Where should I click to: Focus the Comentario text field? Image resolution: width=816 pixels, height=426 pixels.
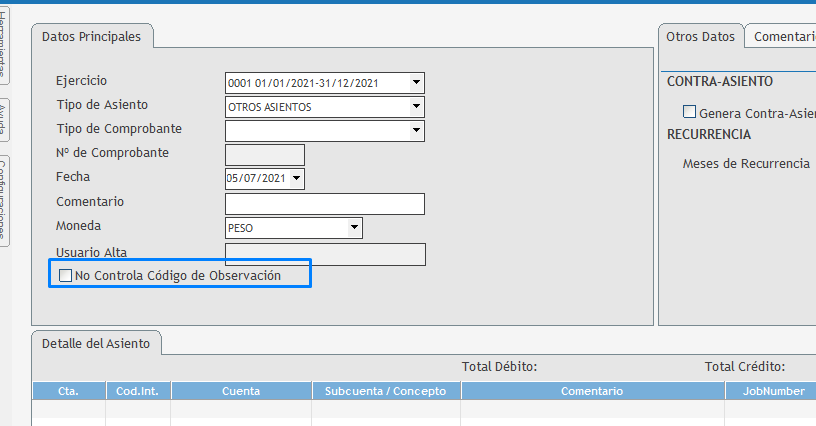pyautogui.click(x=325, y=204)
